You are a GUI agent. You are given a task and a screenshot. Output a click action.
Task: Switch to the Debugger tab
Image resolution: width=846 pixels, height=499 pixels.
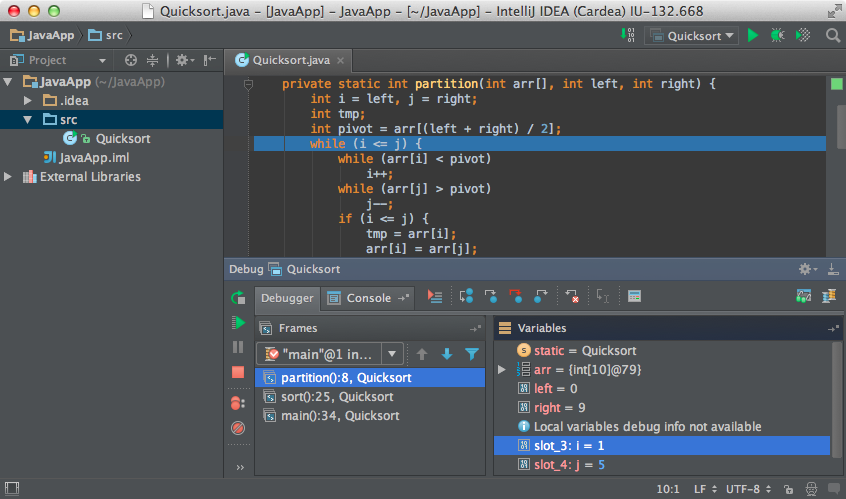tap(287, 298)
